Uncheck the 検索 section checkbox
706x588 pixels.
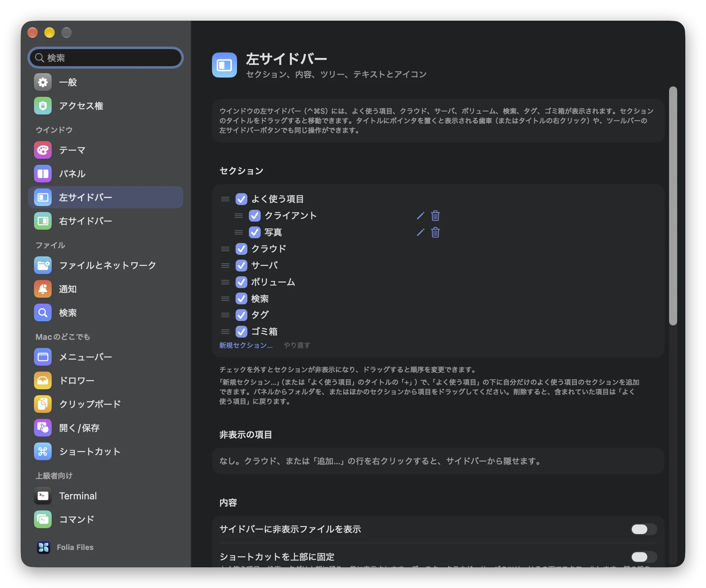[241, 298]
